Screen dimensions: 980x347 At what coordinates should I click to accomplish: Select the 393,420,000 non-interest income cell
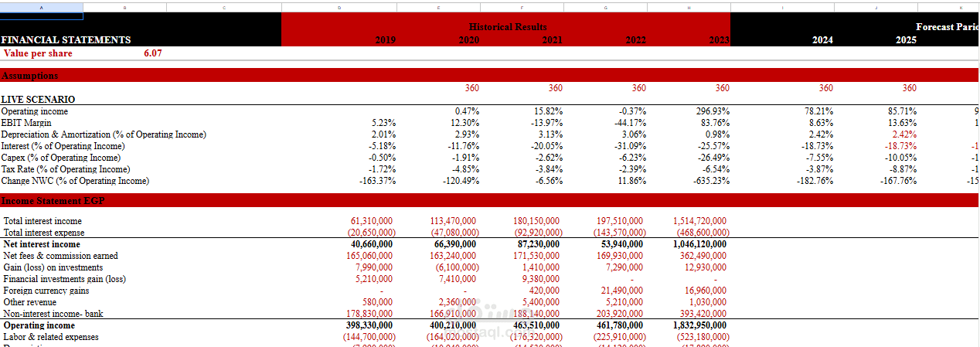coord(703,314)
